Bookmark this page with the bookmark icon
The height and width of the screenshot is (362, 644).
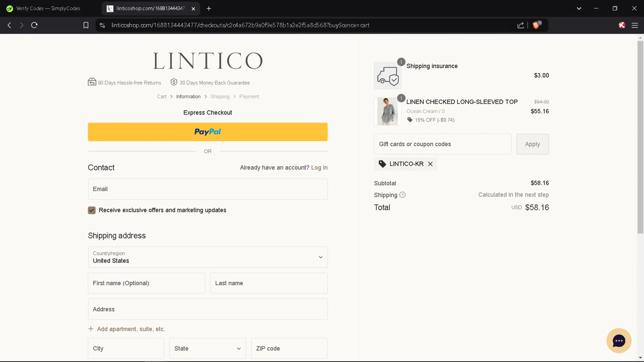(x=86, y=25)
